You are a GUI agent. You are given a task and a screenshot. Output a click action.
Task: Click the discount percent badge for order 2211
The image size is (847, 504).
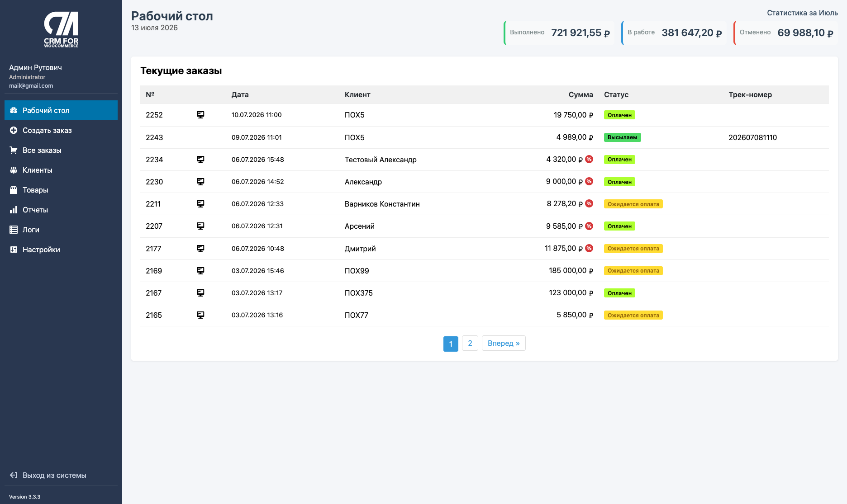pos(589,203)
